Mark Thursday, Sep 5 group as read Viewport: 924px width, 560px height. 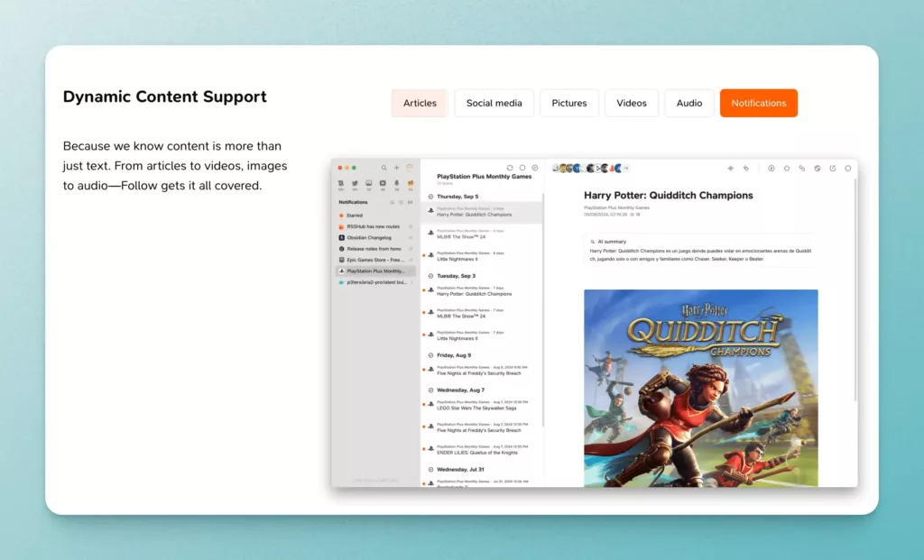(x=430, y=197)
